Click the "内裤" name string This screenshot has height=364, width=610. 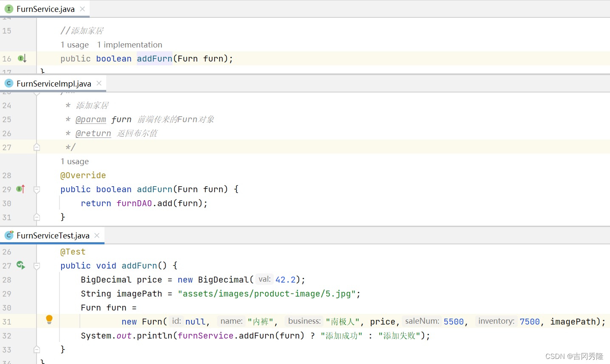(260, 322)
